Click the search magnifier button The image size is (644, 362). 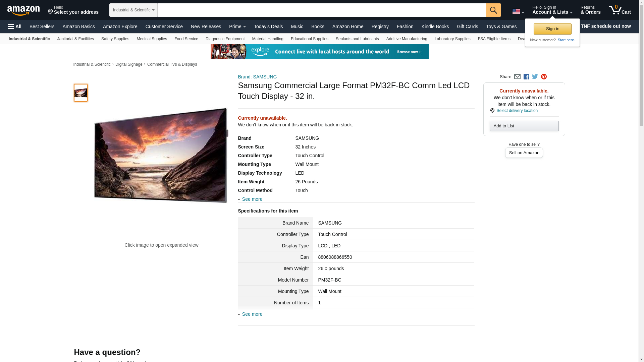click(x=493, y=10)
